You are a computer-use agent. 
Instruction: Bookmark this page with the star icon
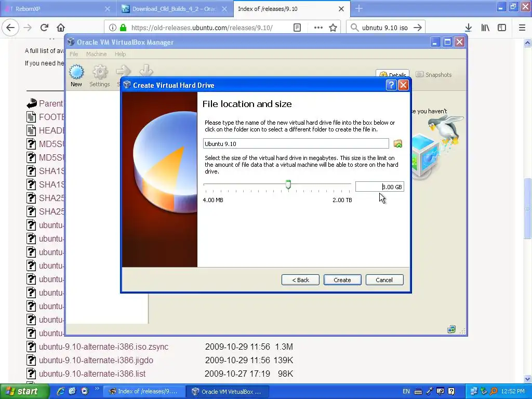[x=333, y=28]
